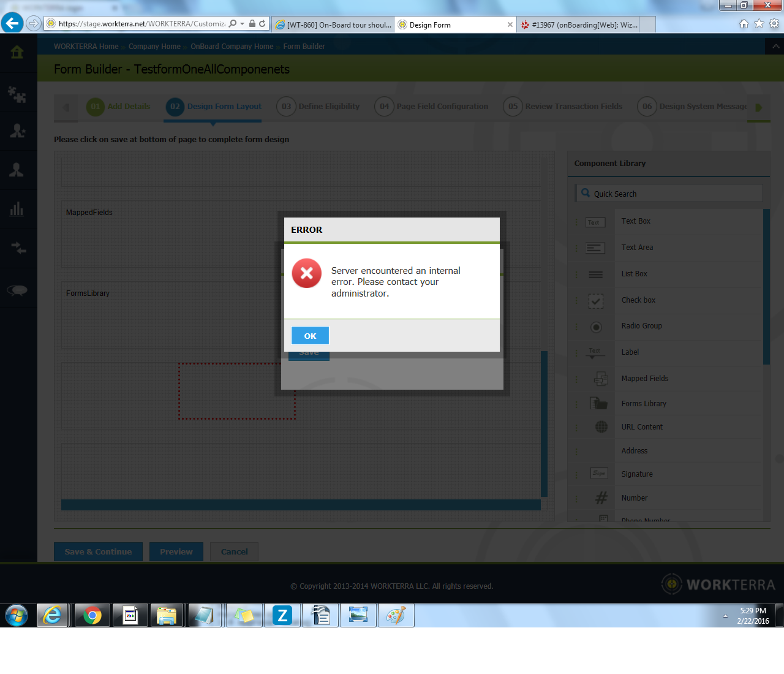Collapse the header using top-right chevron
The width and height of the screenshot is (784, 674).
[775, 47]
